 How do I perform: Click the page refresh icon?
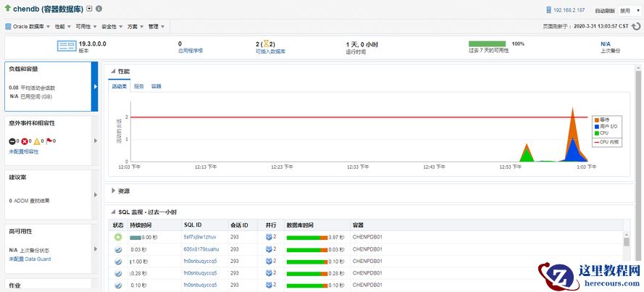pyautogui.click(x=636, y=26)
